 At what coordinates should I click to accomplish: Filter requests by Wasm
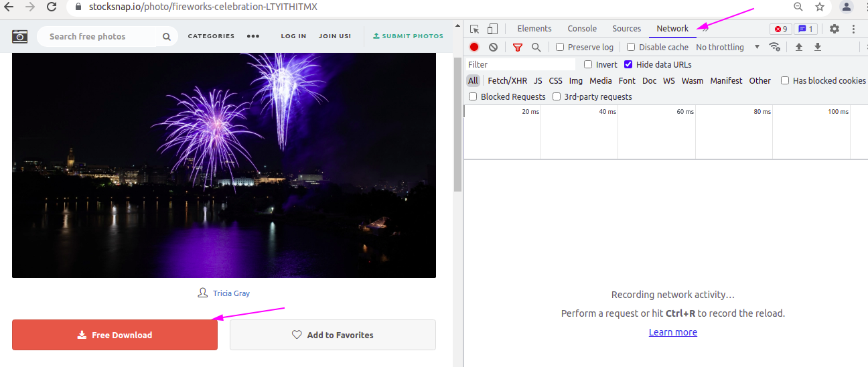coord(693,80)
